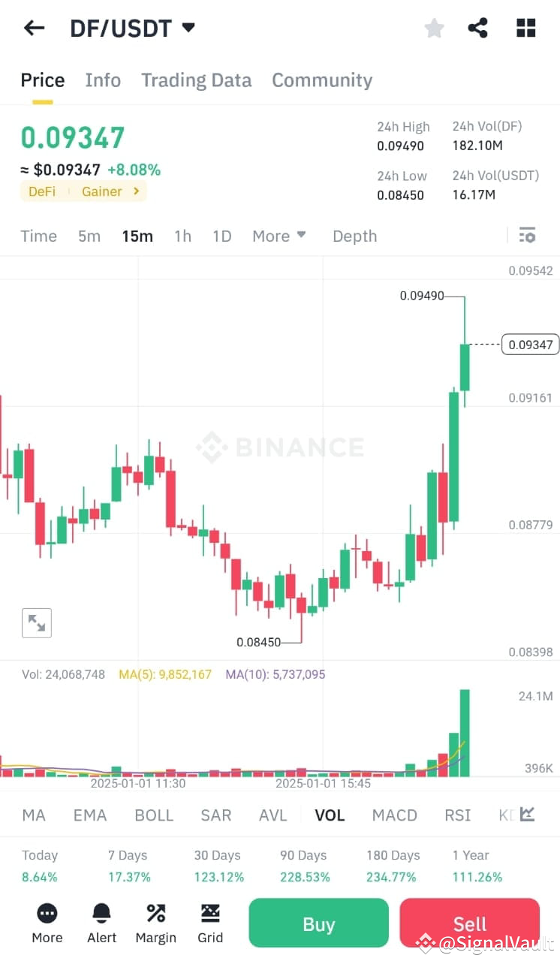This screenshot has width=560, height=961.
Task: Tap the back arrow to exit chart
Action: point(34,28)
